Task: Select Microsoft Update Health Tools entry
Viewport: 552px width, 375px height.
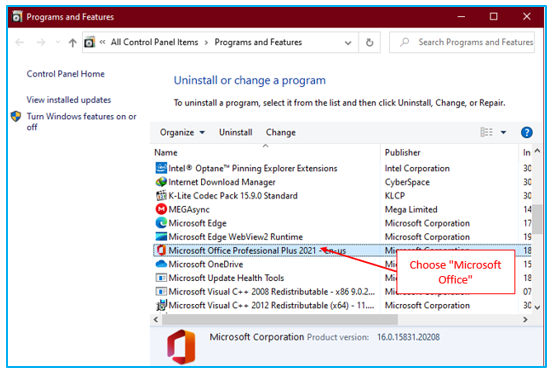Action: [226, 278]
